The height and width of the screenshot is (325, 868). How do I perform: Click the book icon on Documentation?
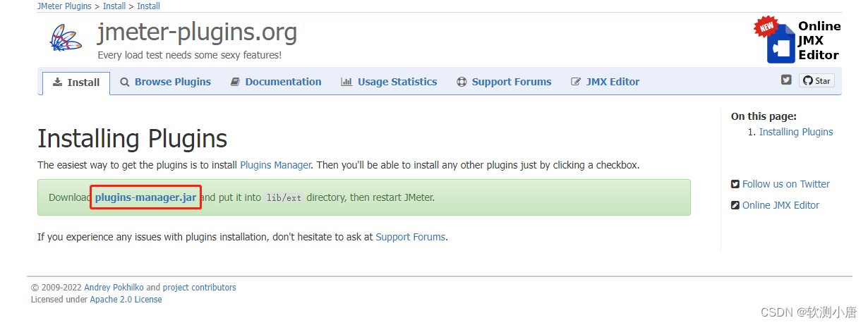236,82
